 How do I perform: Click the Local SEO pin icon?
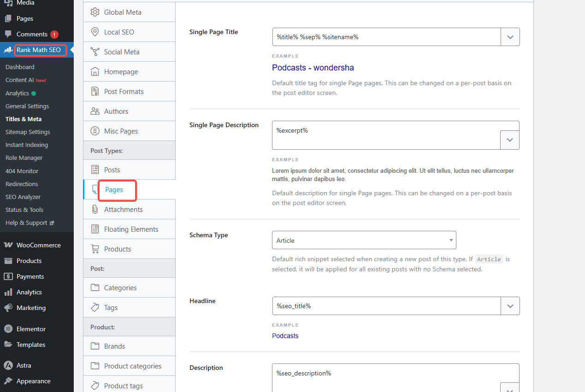[x=95, y=32]
